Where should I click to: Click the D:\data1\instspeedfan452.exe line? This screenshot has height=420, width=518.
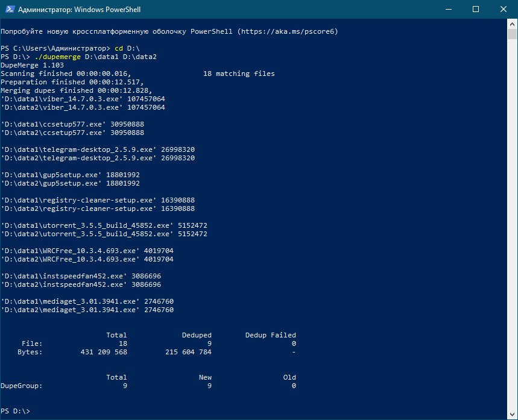click(81, 276)
